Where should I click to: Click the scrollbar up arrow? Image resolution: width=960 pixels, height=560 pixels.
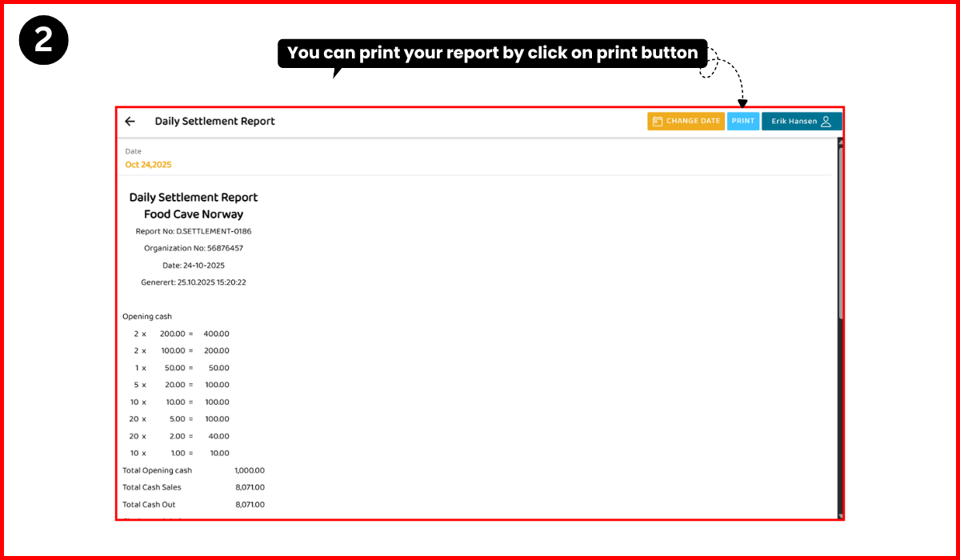tap(840, 142)
